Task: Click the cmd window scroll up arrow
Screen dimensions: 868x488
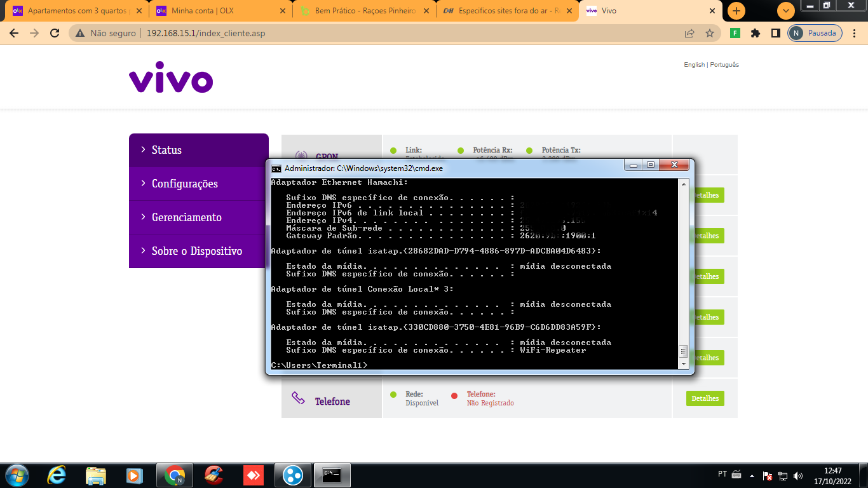Action: point(684,184)
